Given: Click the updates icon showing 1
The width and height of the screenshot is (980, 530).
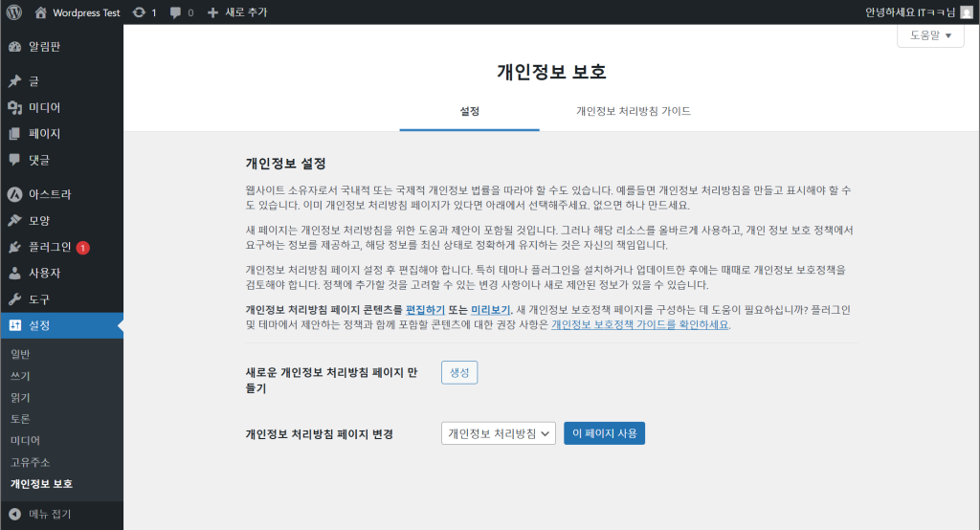Looking at the screenshot, I should 145,12.
